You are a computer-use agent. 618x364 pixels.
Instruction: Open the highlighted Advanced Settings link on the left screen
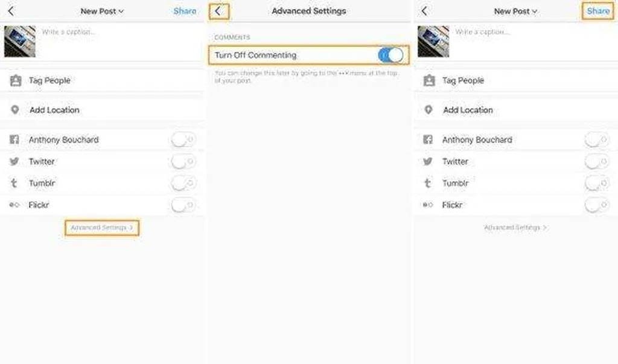(102, 228)
